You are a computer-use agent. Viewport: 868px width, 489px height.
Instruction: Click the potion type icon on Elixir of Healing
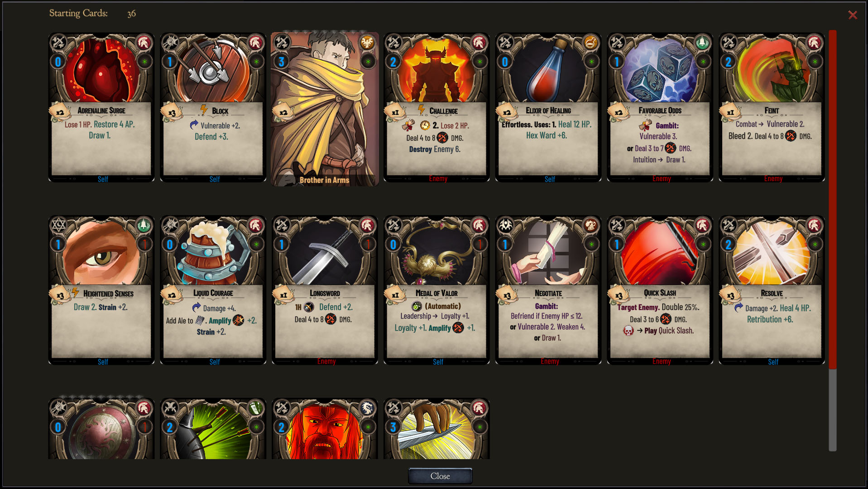click(x=590, y=43)
